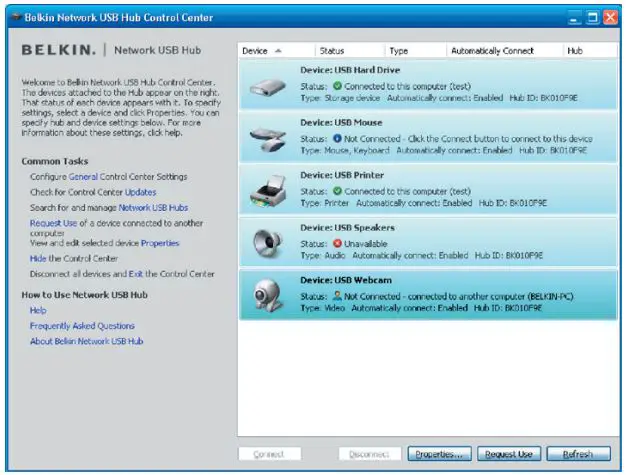Click green connected status icon for USB Printer
The width and height of the screenshot is (626, 475).
coord(337,191)
